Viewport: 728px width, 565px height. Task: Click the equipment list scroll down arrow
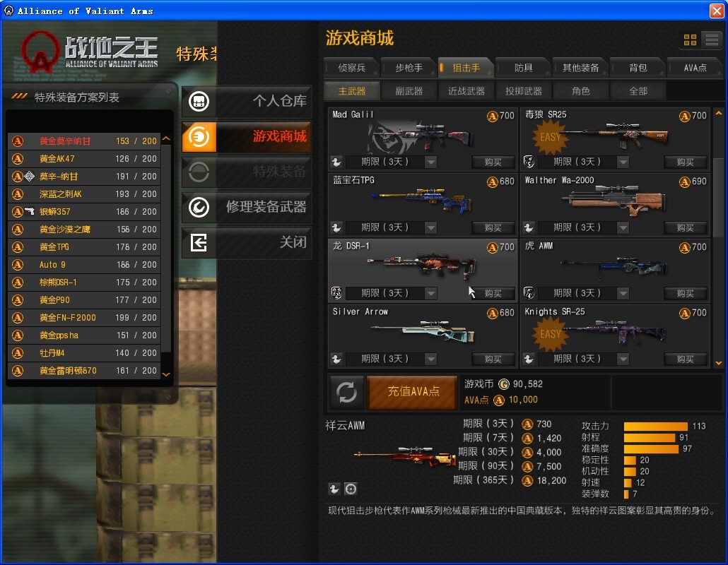click(166, 374)
